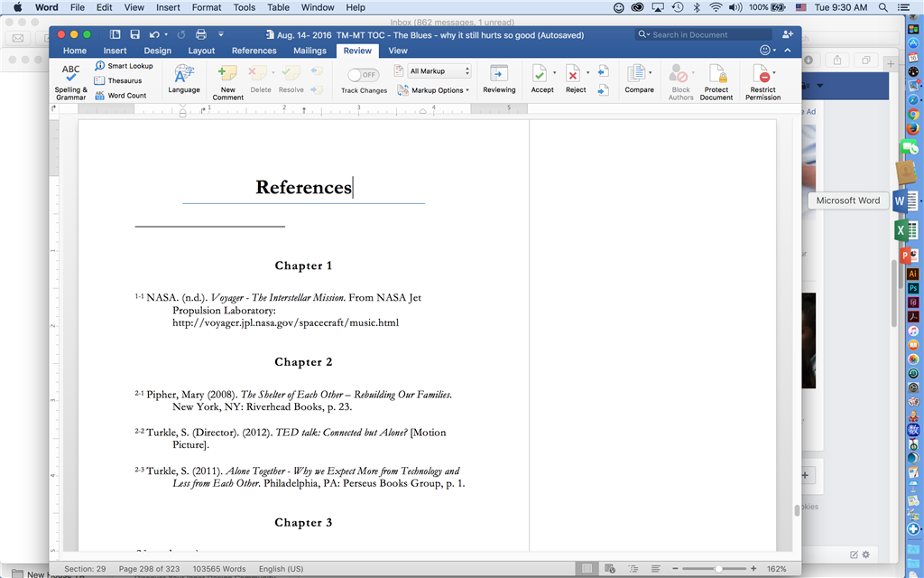
Task: Save the document with the floppy icon
Action: click(135, 35)
